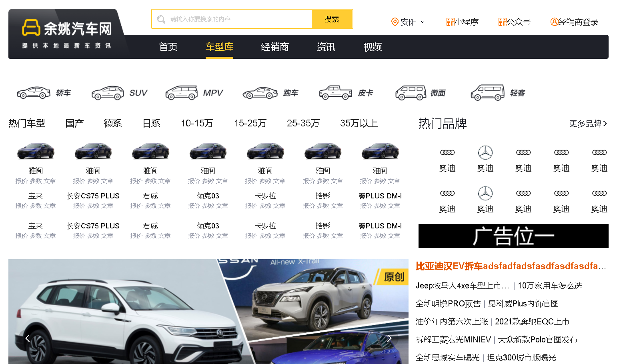This screenshot has height=364, width=639.
Task: Click the magnifier icon in search box
Action: 161,19
